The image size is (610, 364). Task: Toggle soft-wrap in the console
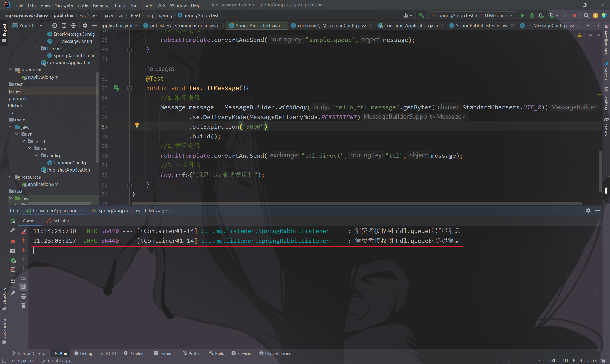point(23,278)
